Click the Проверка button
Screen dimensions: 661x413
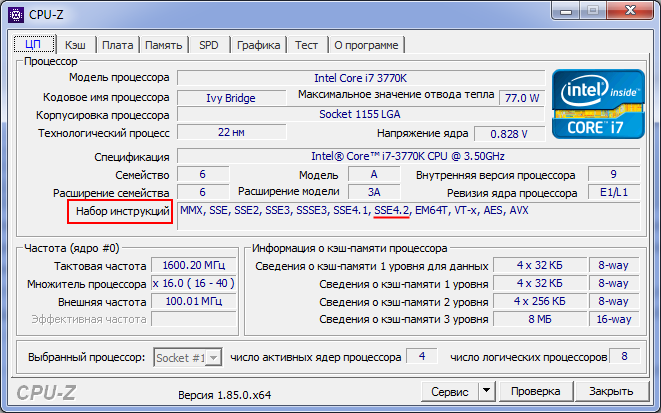[x=535, y=392]
